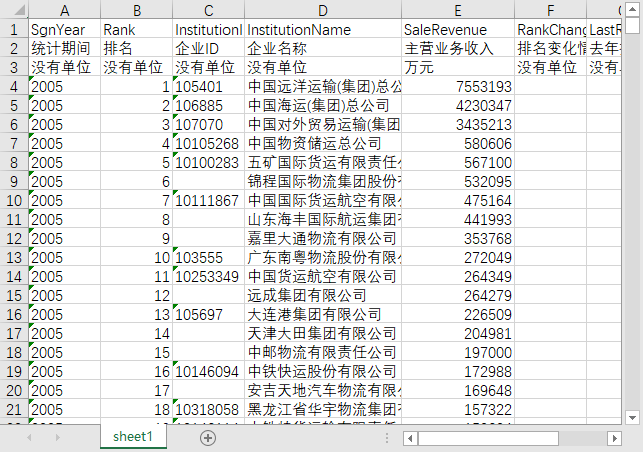Click the RankChang cell in row 1
The width and height of the screenshot is (643, 452).
[550, 29]
